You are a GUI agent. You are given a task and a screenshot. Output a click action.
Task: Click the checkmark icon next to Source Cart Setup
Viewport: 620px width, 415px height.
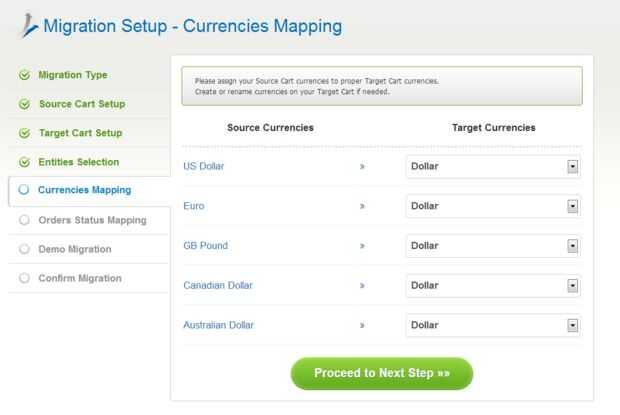click(24, 104)
